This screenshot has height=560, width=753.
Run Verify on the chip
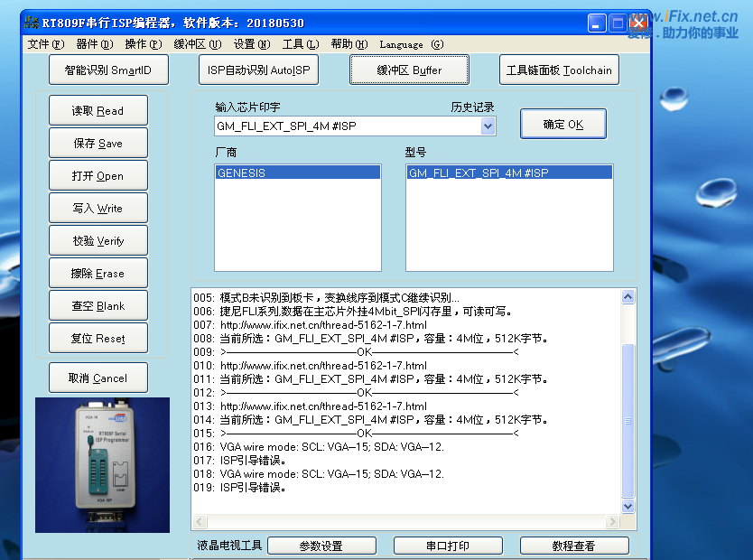pyautogui.click(x=98, y=241)
